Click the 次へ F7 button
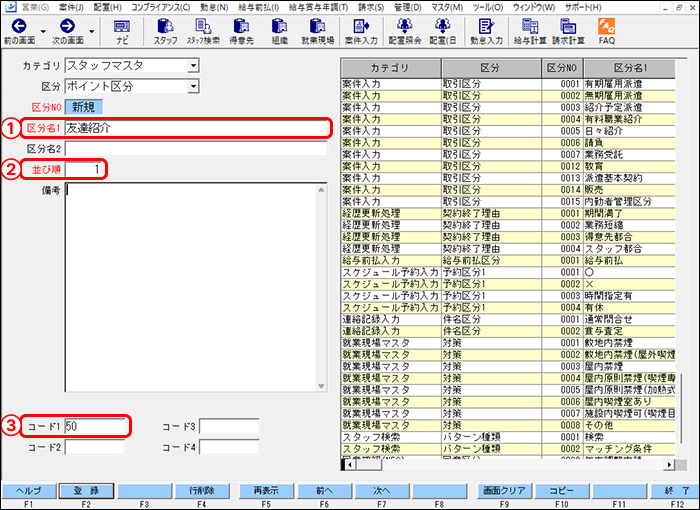 382,491
